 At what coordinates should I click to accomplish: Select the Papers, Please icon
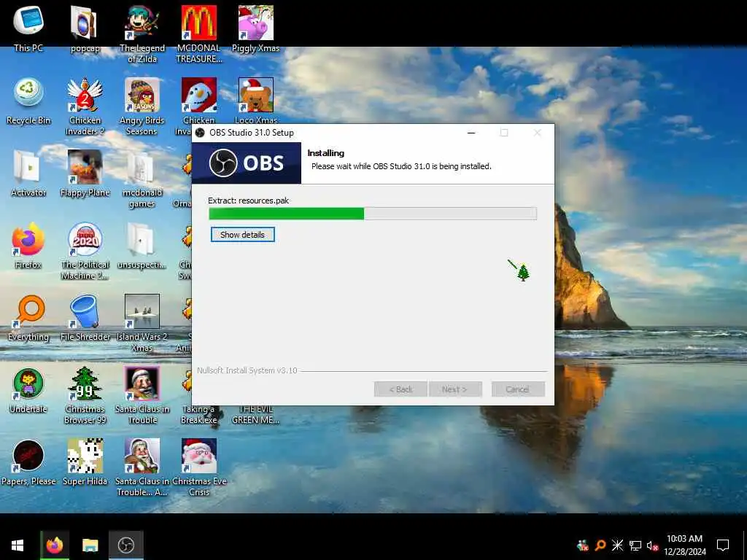pos(28,463)
